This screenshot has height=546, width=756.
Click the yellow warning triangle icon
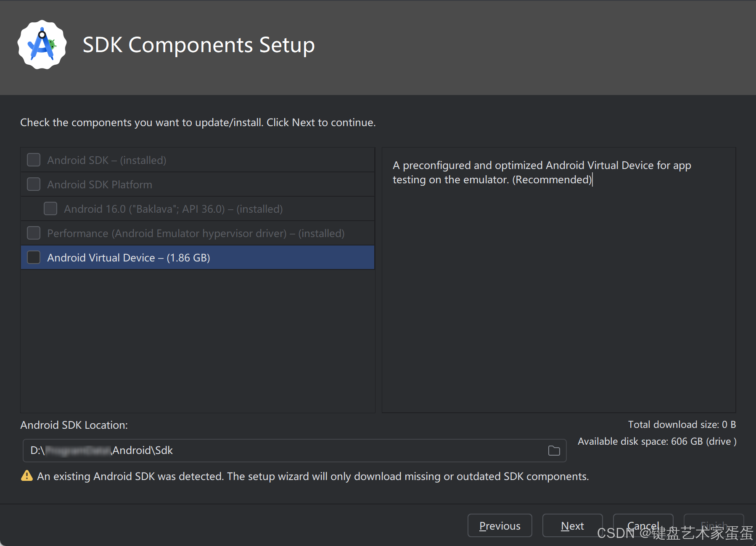(x=27, y=476)
